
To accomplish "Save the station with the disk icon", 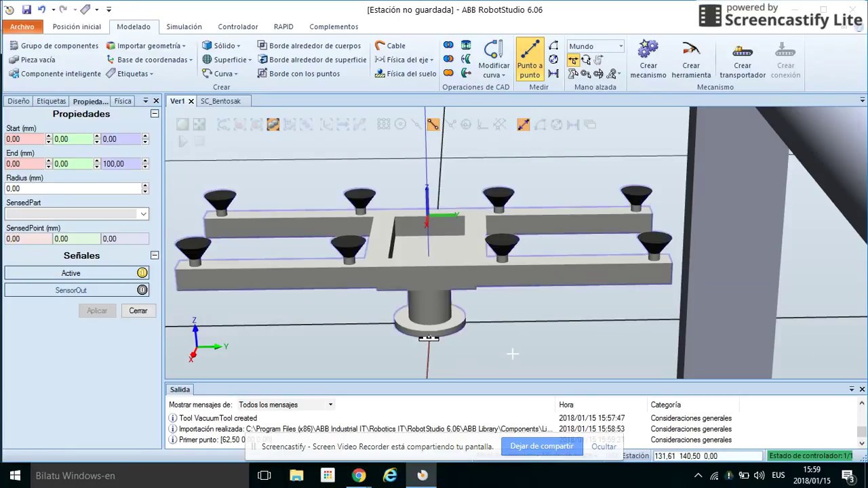I will [26, 9].
